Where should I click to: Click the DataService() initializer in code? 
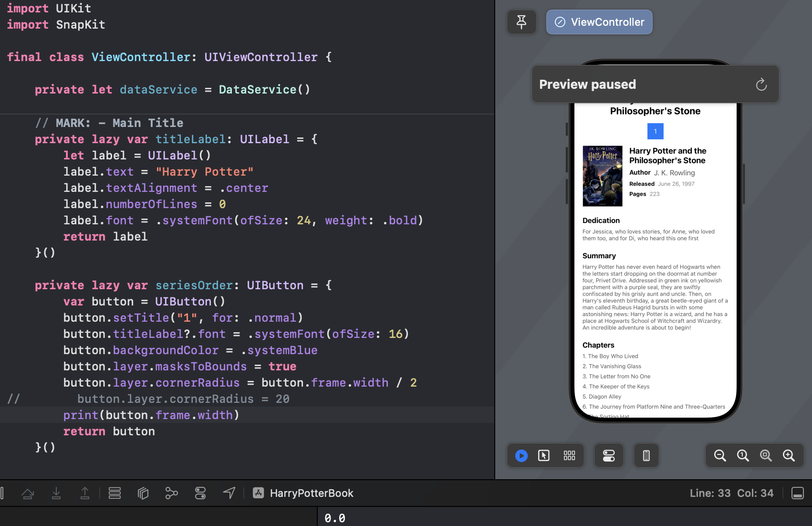coord(264,90)
